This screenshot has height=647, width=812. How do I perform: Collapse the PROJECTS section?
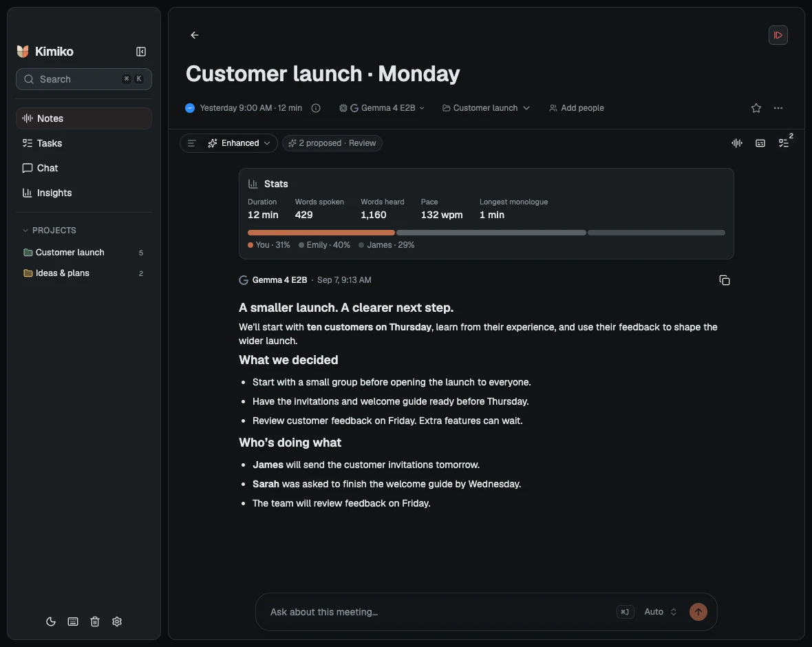click(49, 230)
